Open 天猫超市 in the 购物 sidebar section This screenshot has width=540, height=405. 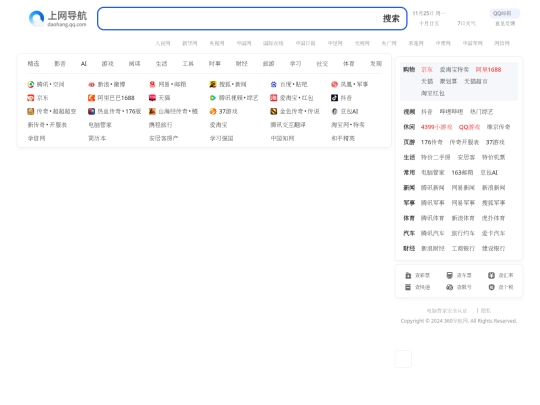point(476,82)
